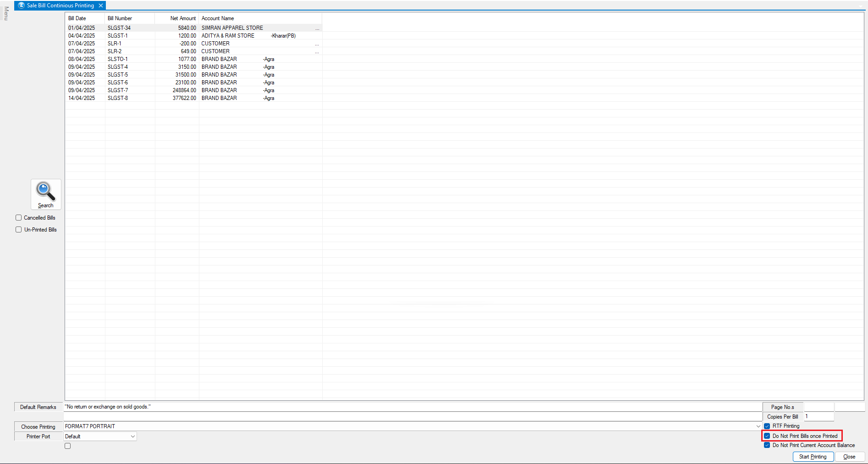The width and height of the screenshot is (868, 464).
Task: Toggle Do Not Print Bills once Printed
Action: pos(767,436)
